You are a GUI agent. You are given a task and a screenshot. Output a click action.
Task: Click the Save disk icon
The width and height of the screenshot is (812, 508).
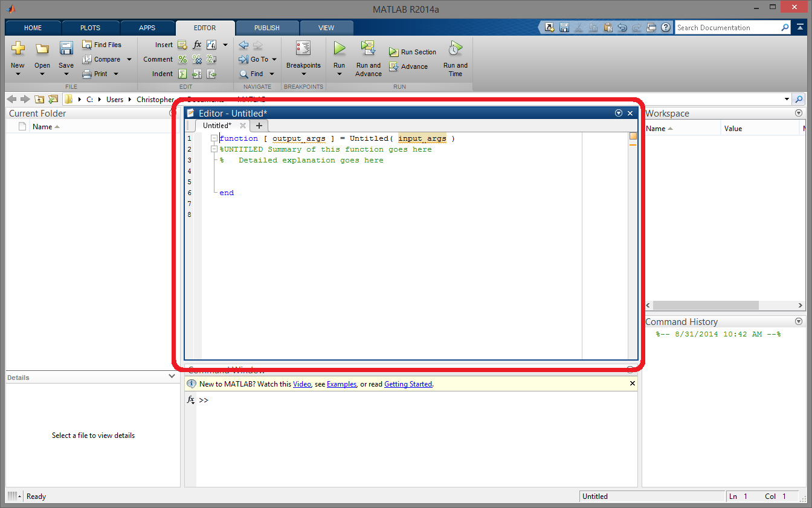pos(66,48)
